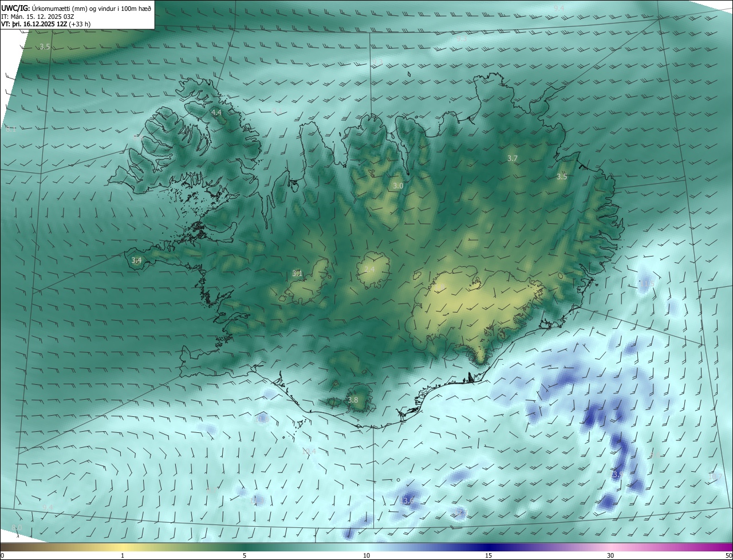This screenshot has height=560, width=733.
Task: Click the small Grímsey island outline north of Iceland
Action: (410, 74)
